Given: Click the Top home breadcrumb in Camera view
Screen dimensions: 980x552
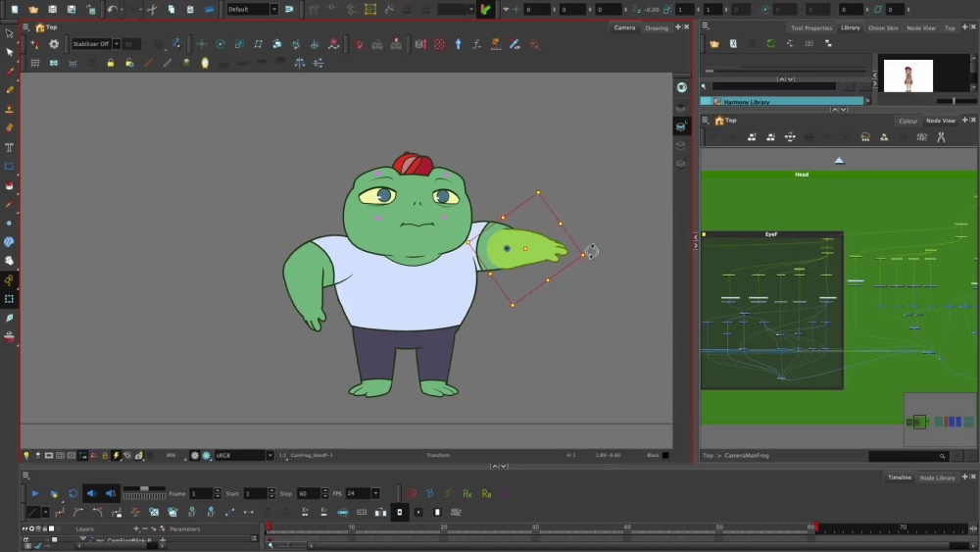Looking at the screenshot, I should (x=46, y=27).
